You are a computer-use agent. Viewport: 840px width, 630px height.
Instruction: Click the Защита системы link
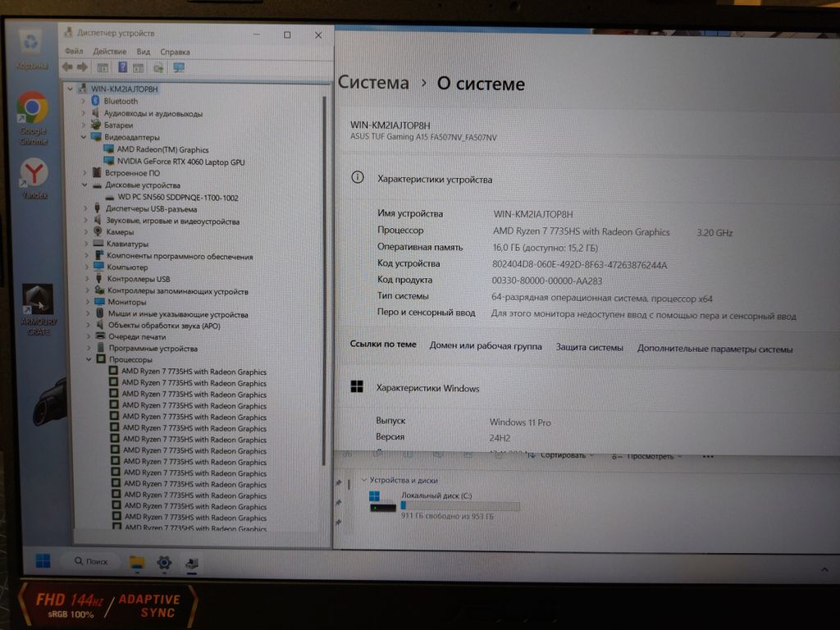coord(589,348)
